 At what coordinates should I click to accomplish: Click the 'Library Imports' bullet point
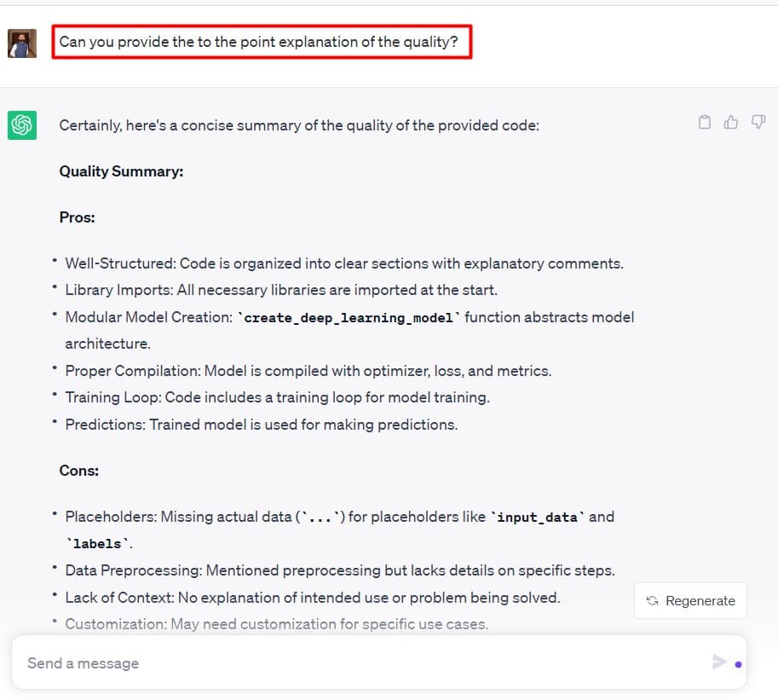[x=281, y=290]
